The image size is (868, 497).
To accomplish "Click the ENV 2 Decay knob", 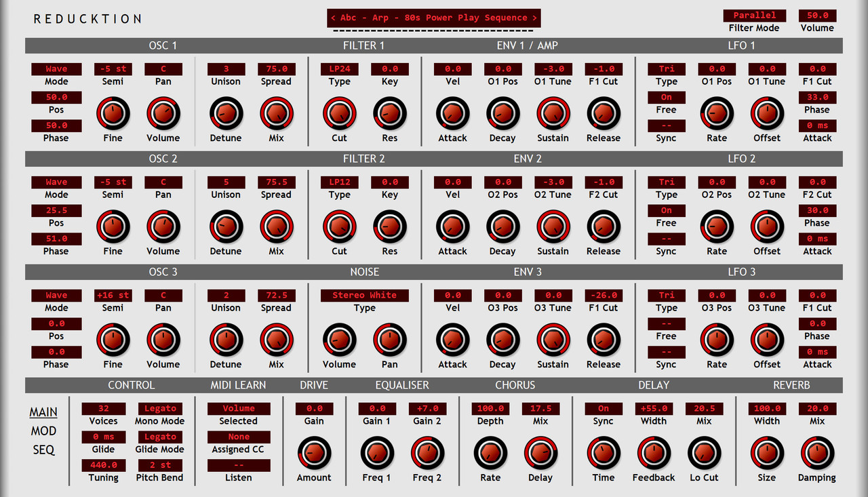I will (x=502, y=226).
